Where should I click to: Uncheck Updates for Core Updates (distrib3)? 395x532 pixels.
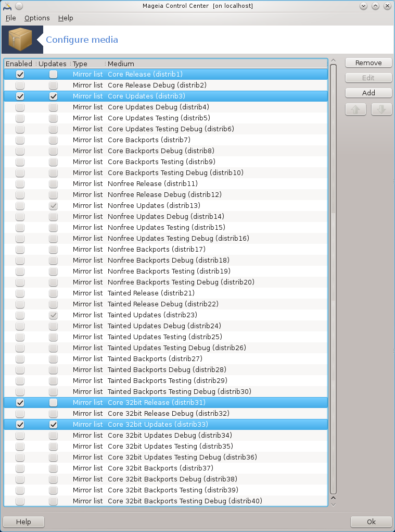[x=53, y=96]
